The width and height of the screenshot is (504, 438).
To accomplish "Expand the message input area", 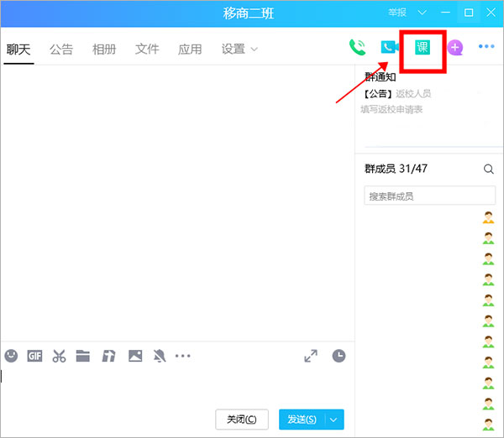I will pyautogui.click(x=311, y=356).
